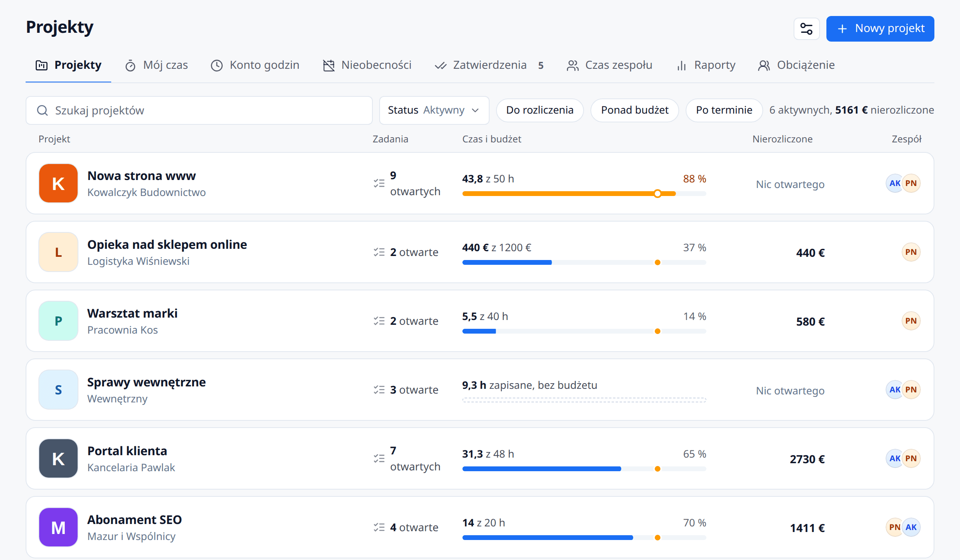Viewport: 960px width, 560px height.
Task: Toggle the Po terminie filter chip
Action: coord(724,110)
